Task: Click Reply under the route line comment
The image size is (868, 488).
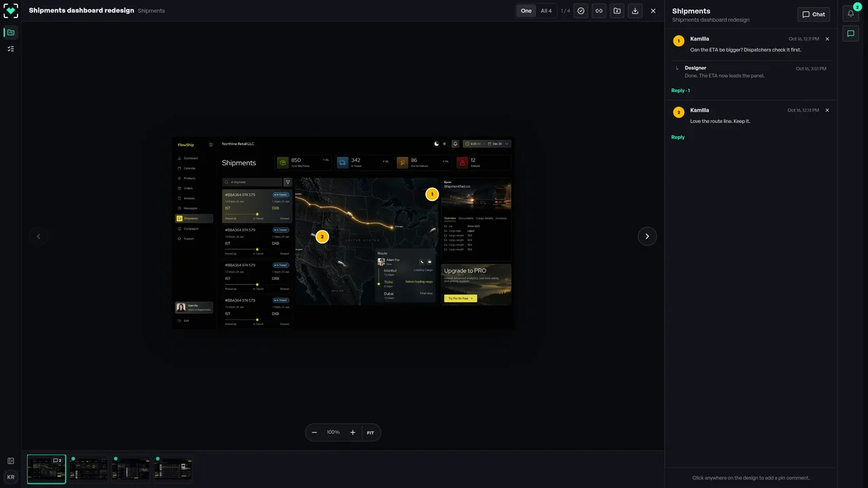Action: click(x=677, y=137)
